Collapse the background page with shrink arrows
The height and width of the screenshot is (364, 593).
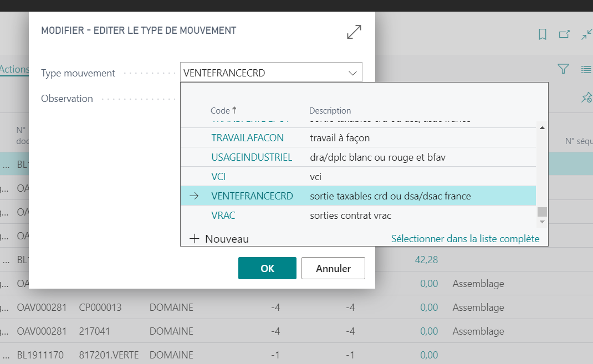click(587, 34)
